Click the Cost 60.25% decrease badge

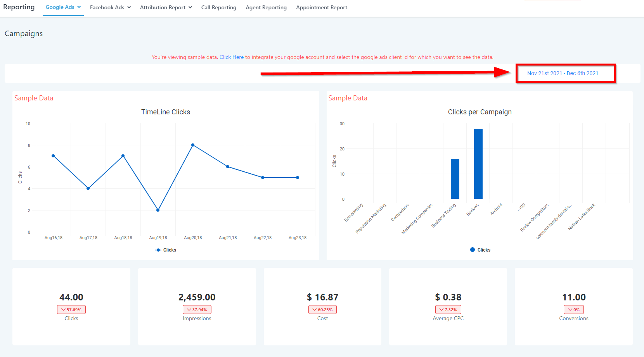(x=322, y=310)
